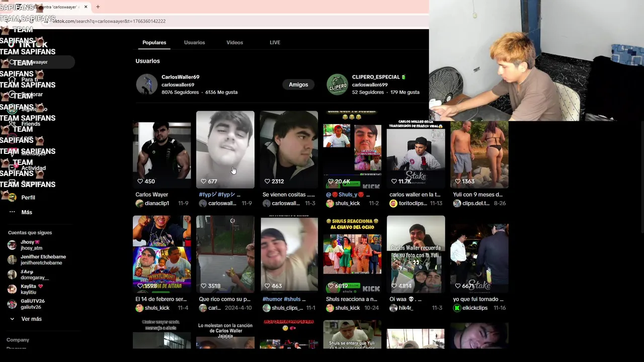Open CLIPERO_ESPECIAL green avatar logo

click(338, 84)
